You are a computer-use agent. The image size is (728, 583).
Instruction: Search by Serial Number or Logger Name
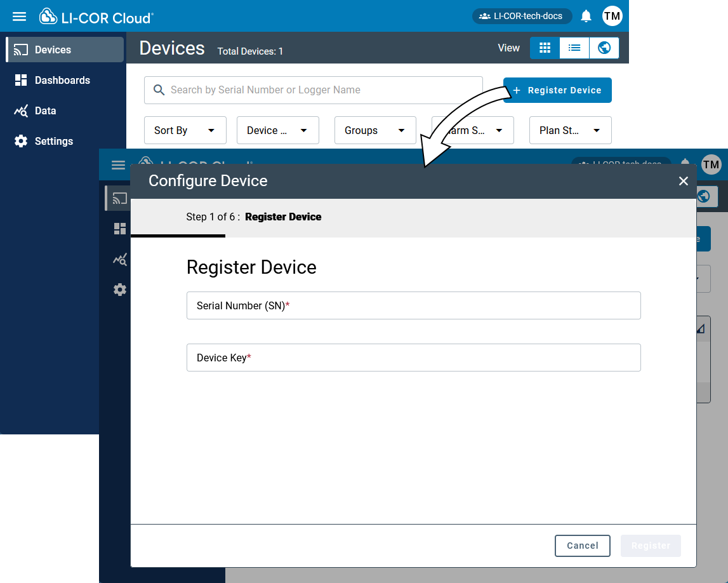pos(314,90)
